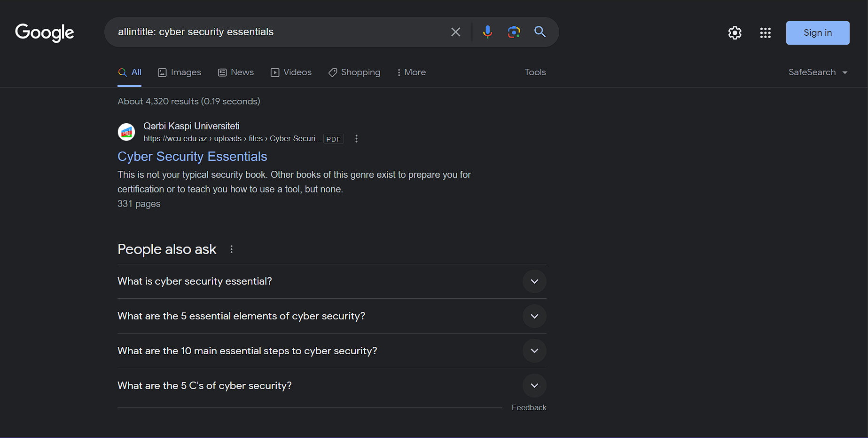868x438 pixels.
Task: Expand "What is cyber security essential?"
Action: click(x=534, y=281)
